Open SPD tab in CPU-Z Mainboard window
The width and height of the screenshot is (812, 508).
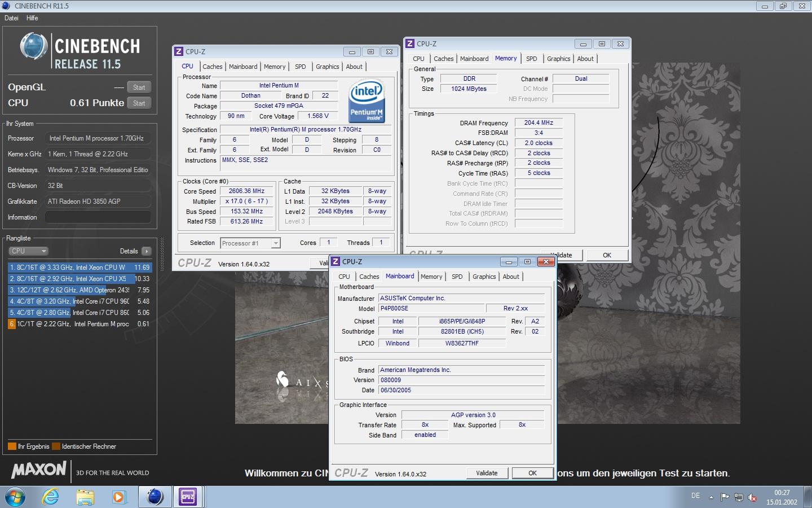click(x=457, y=277)
